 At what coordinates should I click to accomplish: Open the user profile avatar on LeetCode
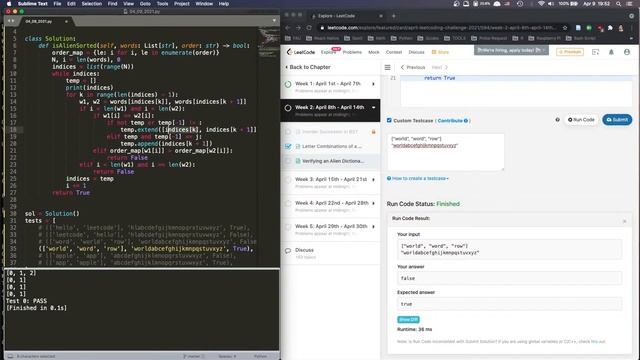pyautogui.click(x=627, y=52)
